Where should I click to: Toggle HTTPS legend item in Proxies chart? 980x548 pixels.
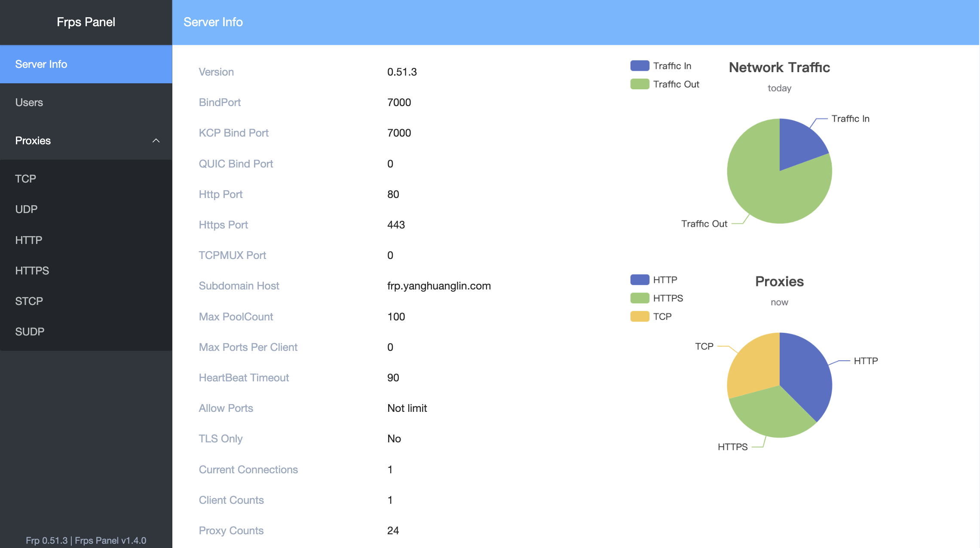coord(640,298)
